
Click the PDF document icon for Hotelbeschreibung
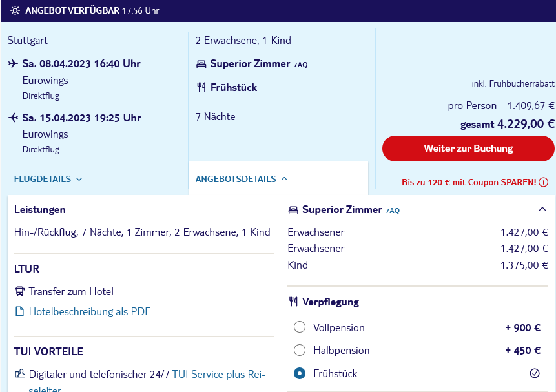tap(19, 311)
